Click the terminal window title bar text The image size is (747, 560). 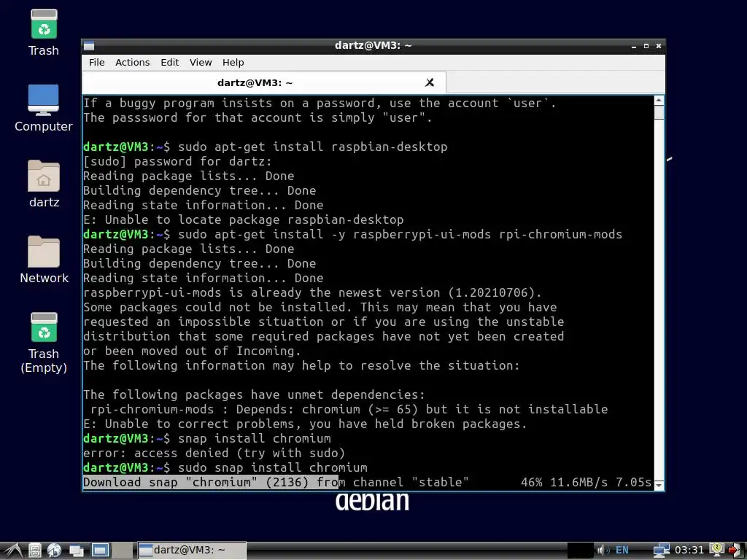[x=373, y=46]
